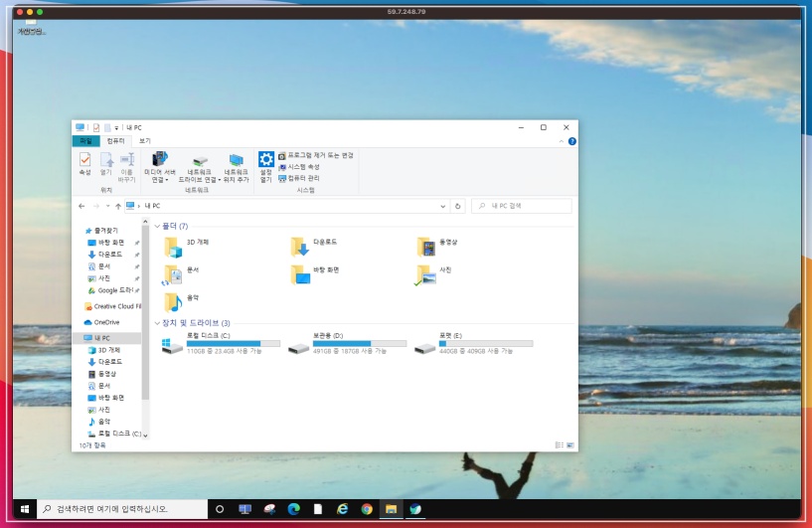Select 3D 개체 folder in main pane
This screenshot has height=528, width=812.
click(x=188, y=248)
